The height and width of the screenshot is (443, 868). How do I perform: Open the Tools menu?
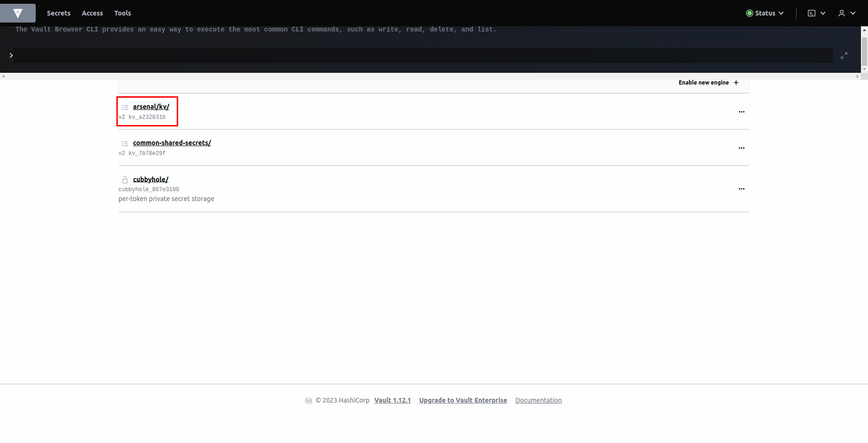click(123, 13)
